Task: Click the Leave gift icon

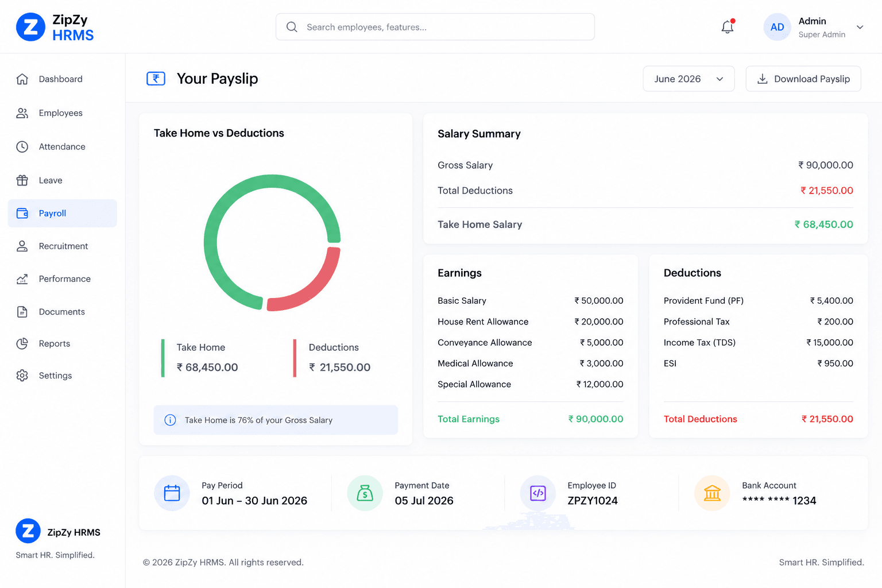Action: tap(22, 180)
